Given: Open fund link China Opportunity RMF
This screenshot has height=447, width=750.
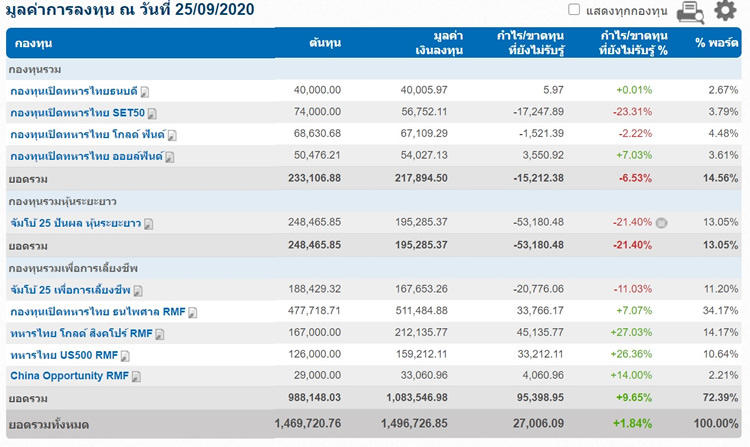Looking at the screenshot, I should pos(69,376).
